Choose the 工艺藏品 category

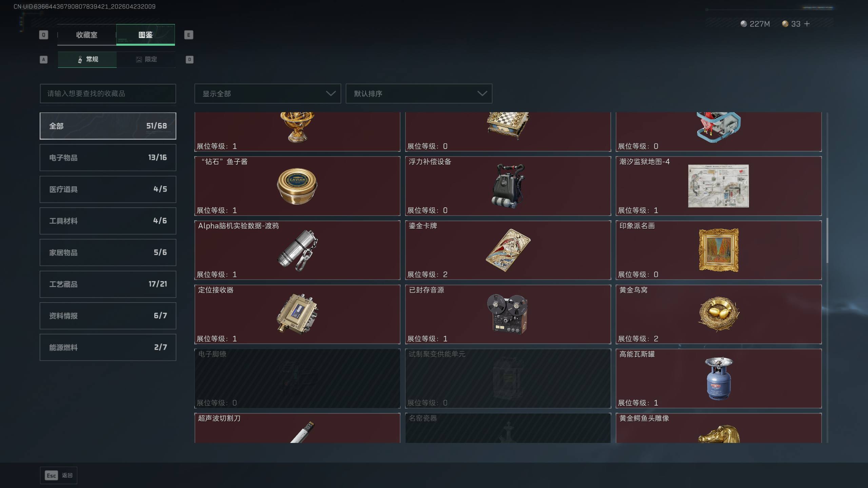point(108,284)
